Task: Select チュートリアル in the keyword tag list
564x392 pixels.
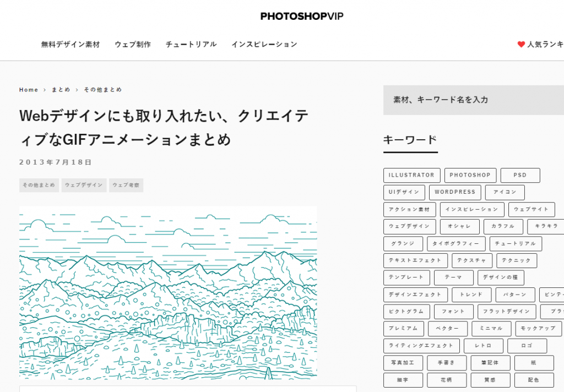Action: click(x=516, y=243)
